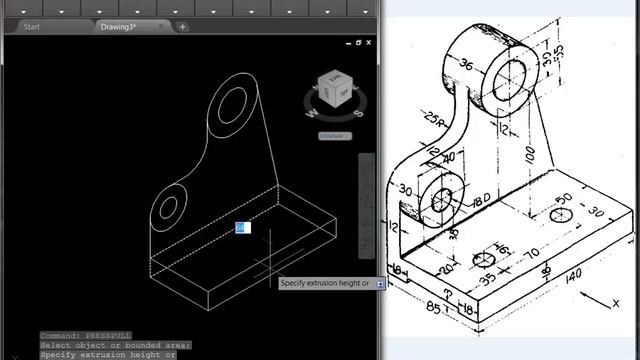The height and width of the screenshot is (360, 640).
Task: Rotate view to W on ViewCube compass
Action: point(312,113)
